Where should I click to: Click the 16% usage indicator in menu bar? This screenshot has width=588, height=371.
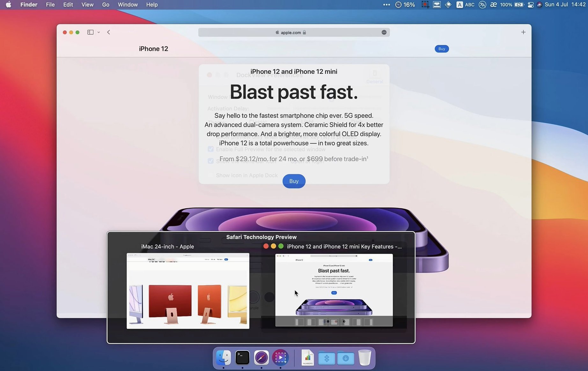click(405, 4)
